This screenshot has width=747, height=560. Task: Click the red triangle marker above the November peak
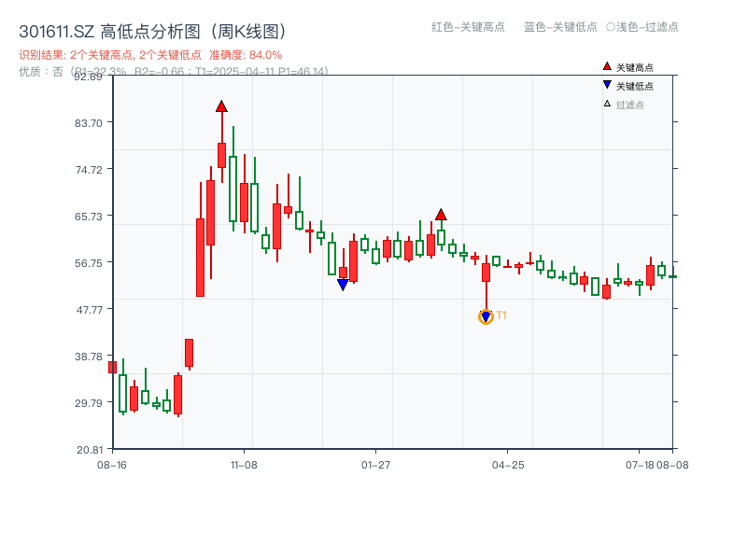point(220,106)
